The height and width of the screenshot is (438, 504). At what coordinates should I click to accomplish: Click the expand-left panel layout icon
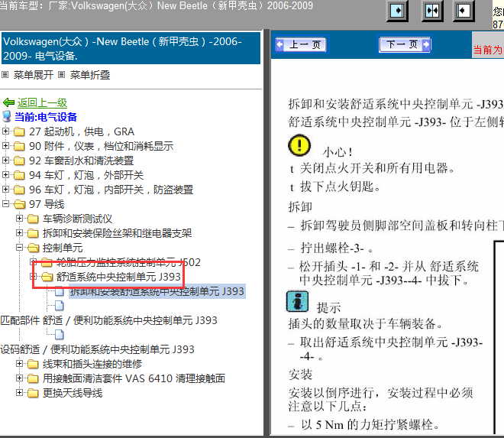coord(464,11)
